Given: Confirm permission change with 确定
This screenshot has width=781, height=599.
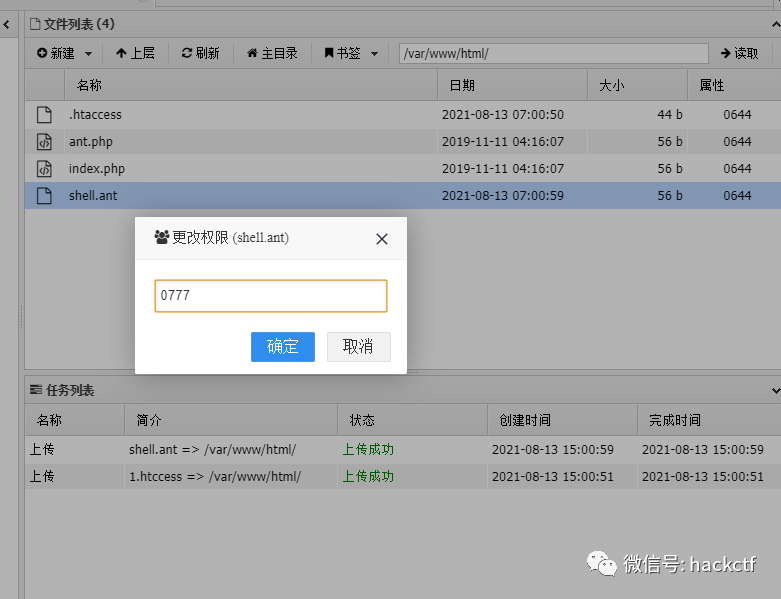Looking at the screenshot, I should (282, 347).
